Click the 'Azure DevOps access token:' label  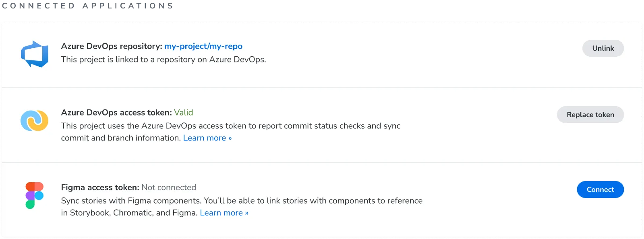pyautogui.click(x=116, y=113)
